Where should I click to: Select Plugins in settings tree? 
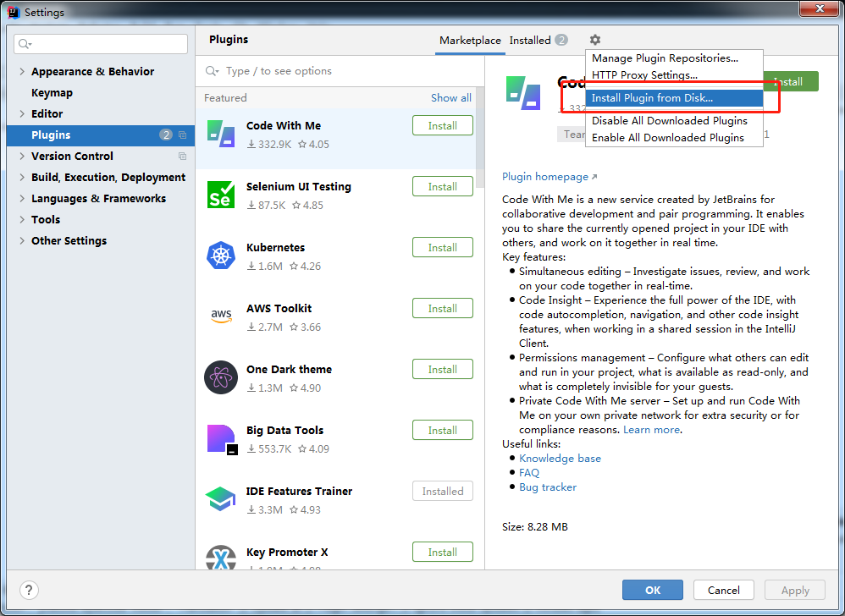coord(101,135)
